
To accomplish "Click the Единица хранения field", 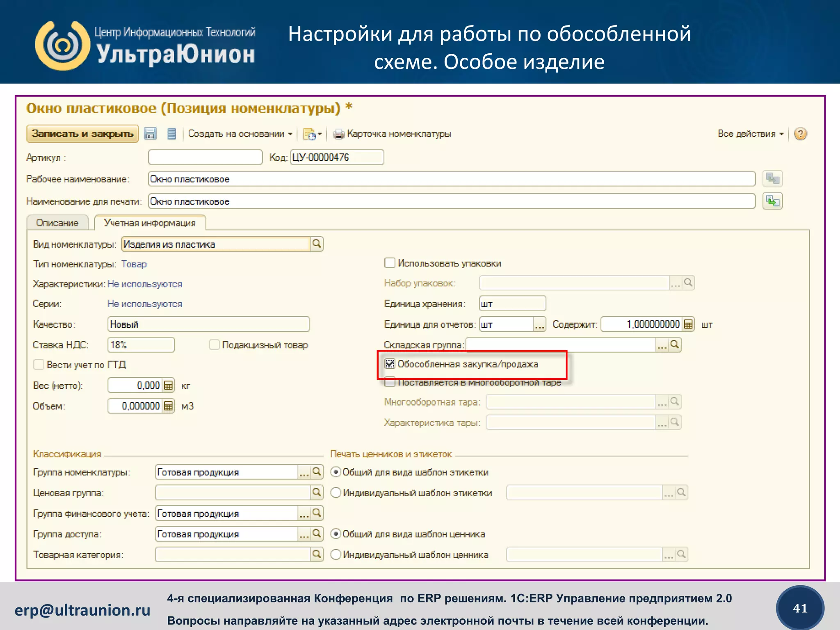I will [x=512, y=304].
